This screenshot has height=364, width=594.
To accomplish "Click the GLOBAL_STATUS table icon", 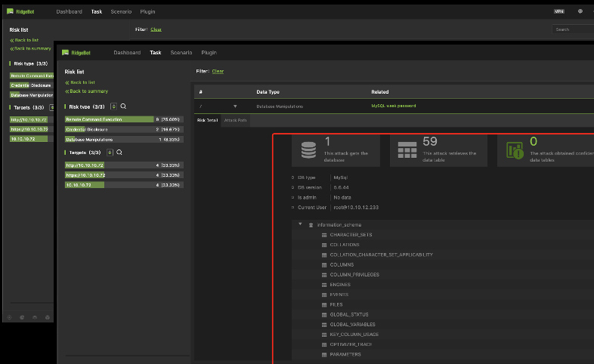I will (x=324, y=315).
